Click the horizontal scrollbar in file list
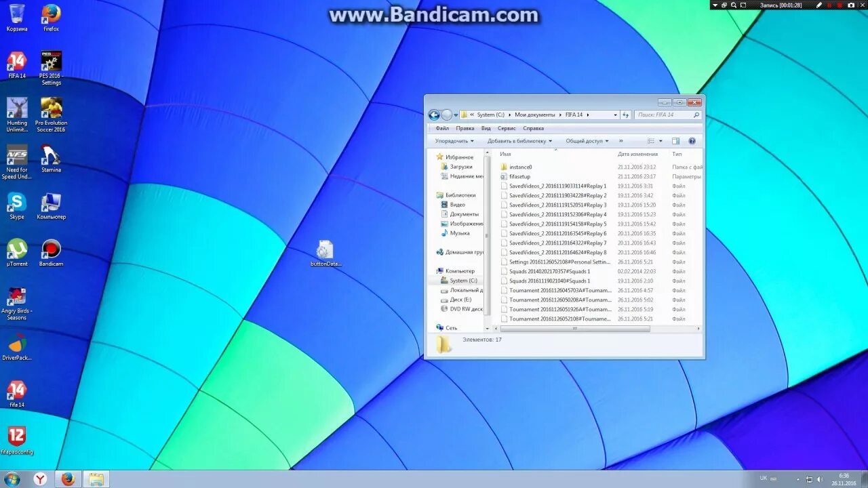The width and height of the screenshot is (868, 488). pyautogui.click(x=574, y=329)
